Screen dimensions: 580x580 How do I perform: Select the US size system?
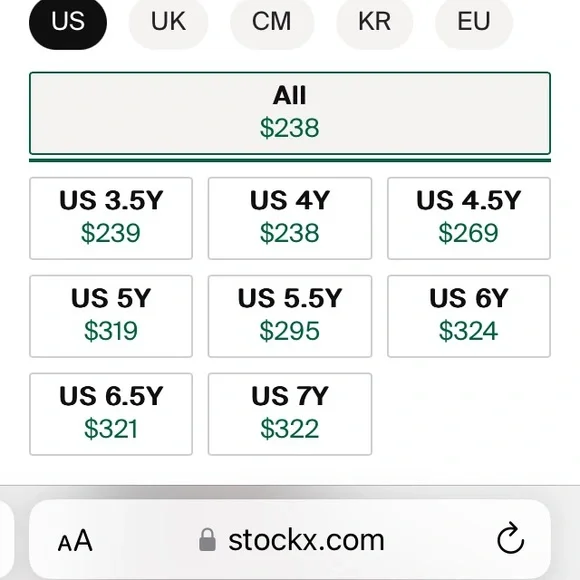pos(68,22)
